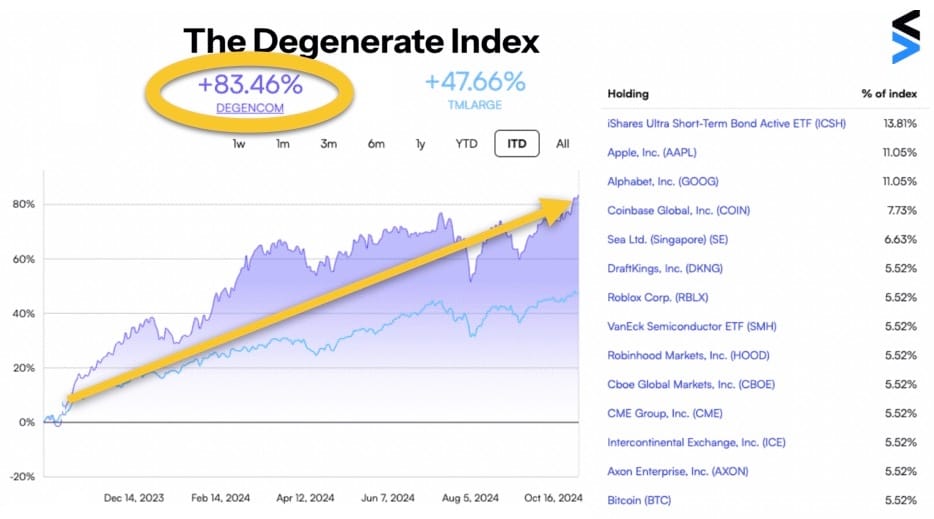
Task: Click the TMLARGE benchmark label
Action: [x=475, y=105]
